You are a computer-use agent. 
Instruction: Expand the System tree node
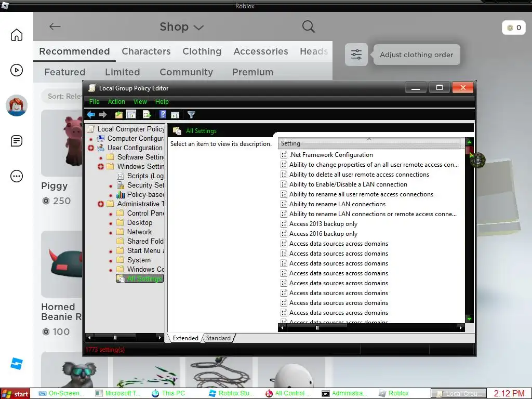click(x=110, y=260)
